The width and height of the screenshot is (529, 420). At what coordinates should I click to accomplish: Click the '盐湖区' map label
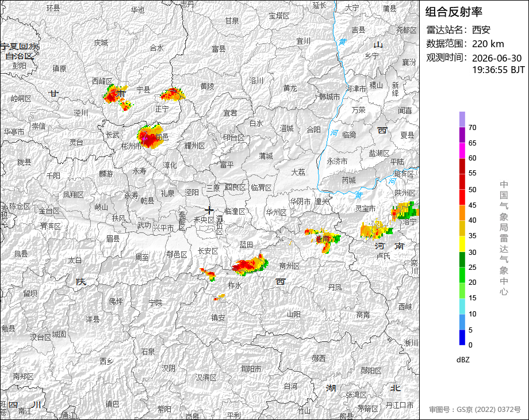[x=379, y=153]
